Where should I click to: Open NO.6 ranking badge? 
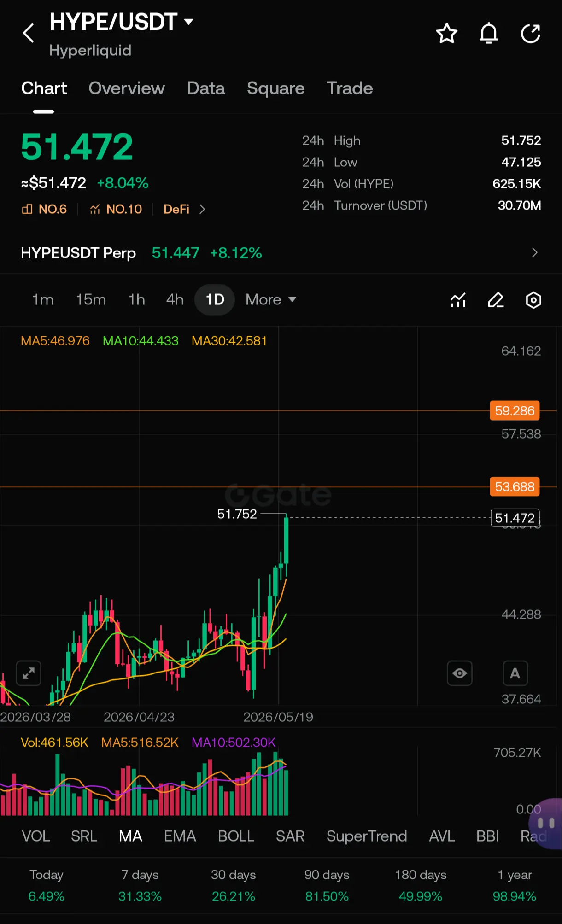[44, 209]
